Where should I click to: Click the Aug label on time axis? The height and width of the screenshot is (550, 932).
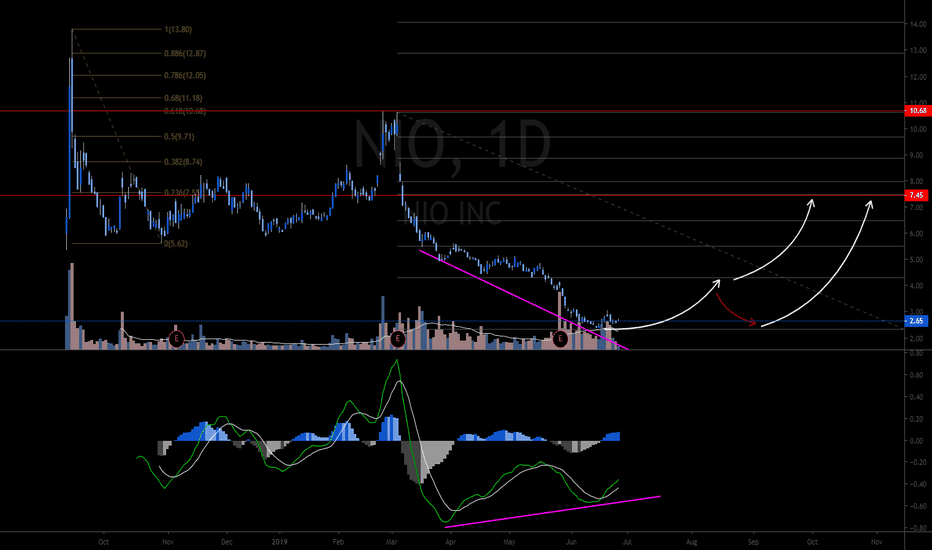point(691,542)
